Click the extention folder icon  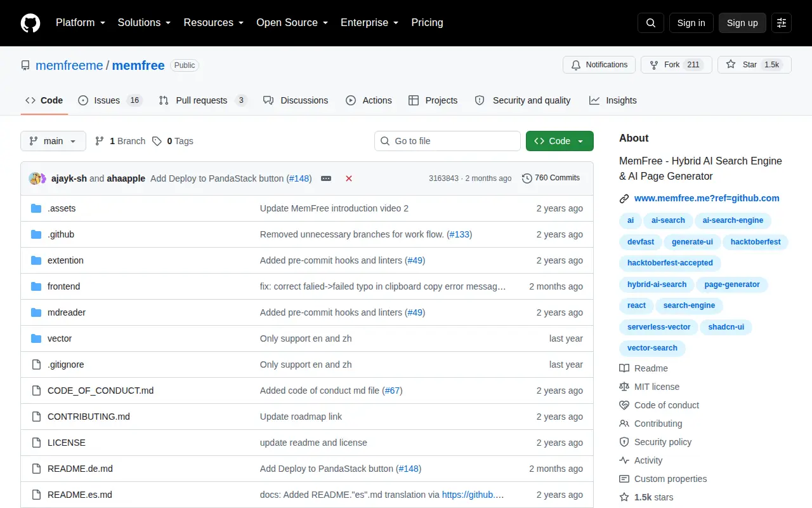36,260
